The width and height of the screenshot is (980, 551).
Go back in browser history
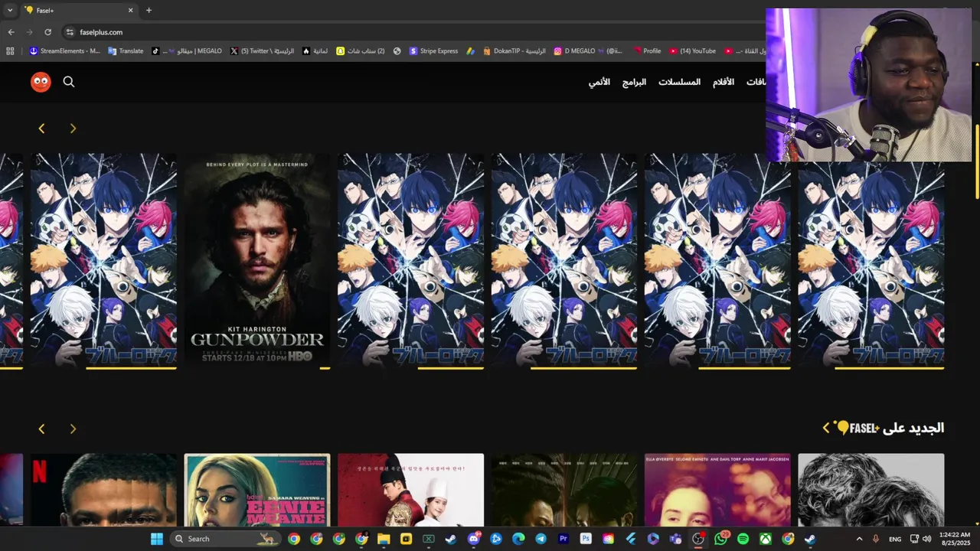click(x=11, y=32)
